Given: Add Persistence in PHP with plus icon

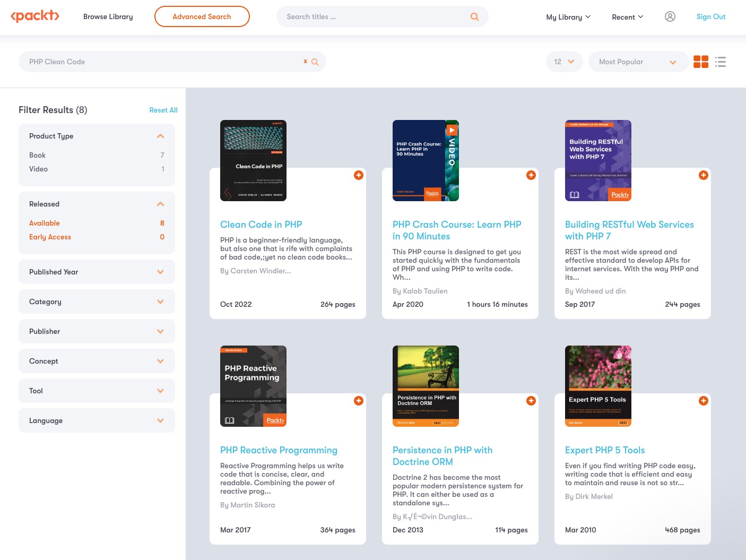Looking at the screenshot, I should (x=531, y=401).
